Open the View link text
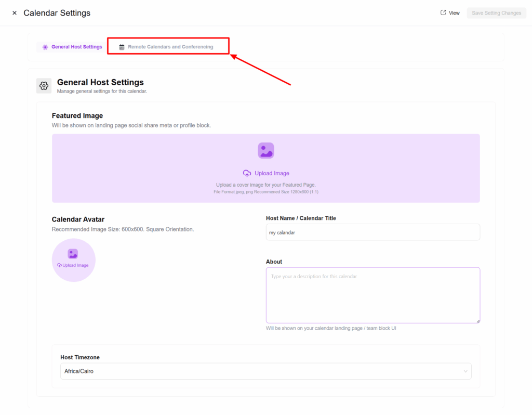This screenshot has height=415, width=532. tap(454, 13)
